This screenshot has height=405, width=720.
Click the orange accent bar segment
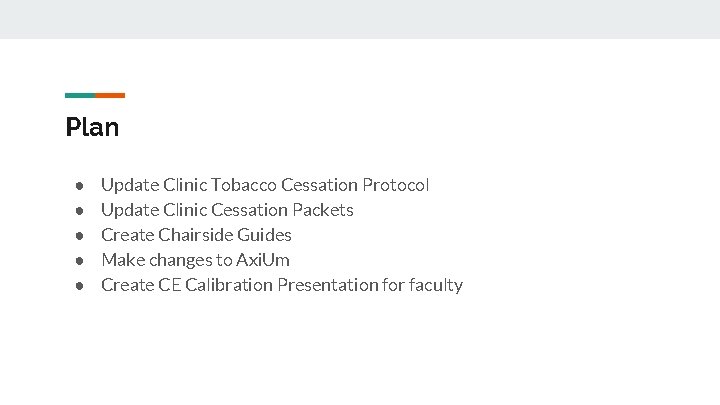[x=110, y=95]
